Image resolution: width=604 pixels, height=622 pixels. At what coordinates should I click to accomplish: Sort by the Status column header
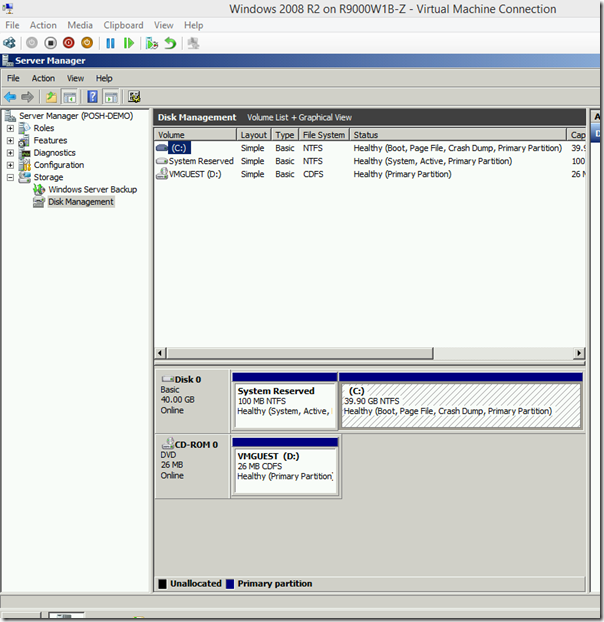[458, 135]
